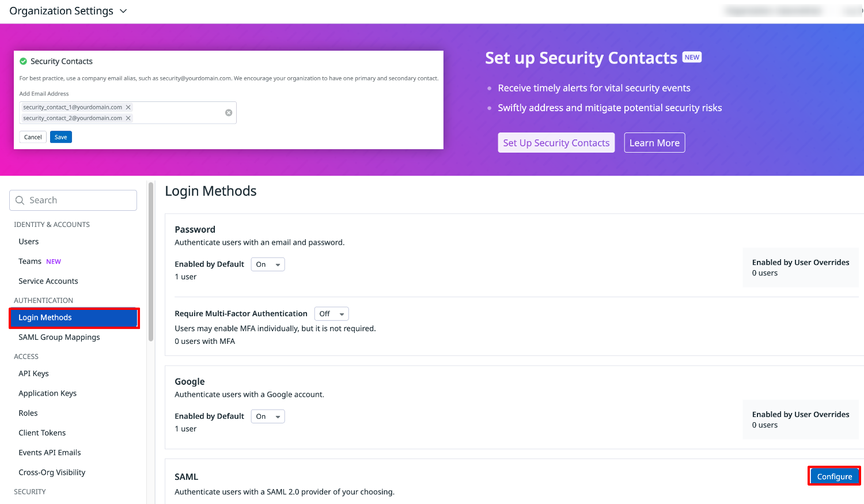
Task: Cancel editing security contacts
Action: [32, 137]
